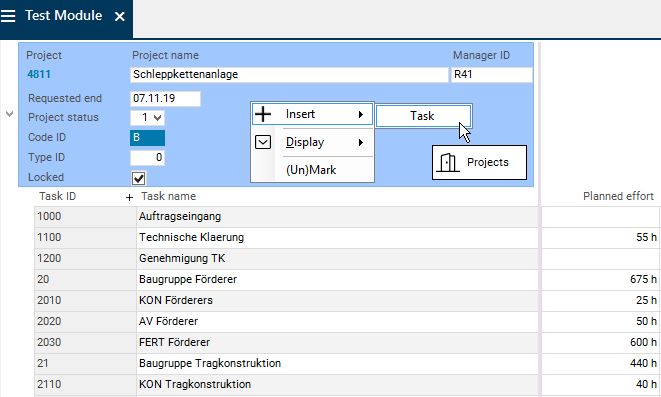Collapse the project area with left chevron
Image resolution: width=661 pixels, height=397 pixels.
(9, 114)
